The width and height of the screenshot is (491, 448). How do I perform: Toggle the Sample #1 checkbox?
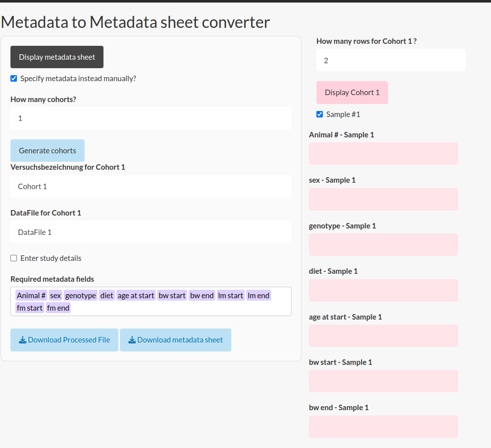(320, 114)
